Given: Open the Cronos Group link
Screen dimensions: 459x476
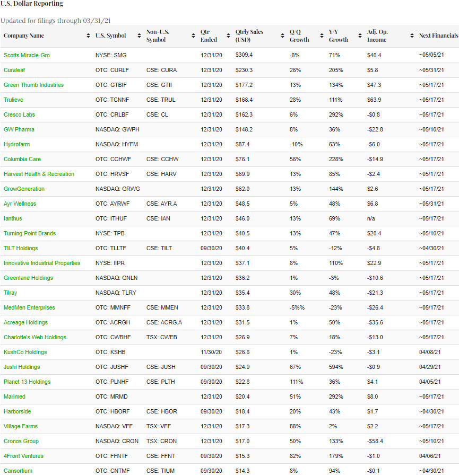Looking at the screenshot, I should pos(21,441).
